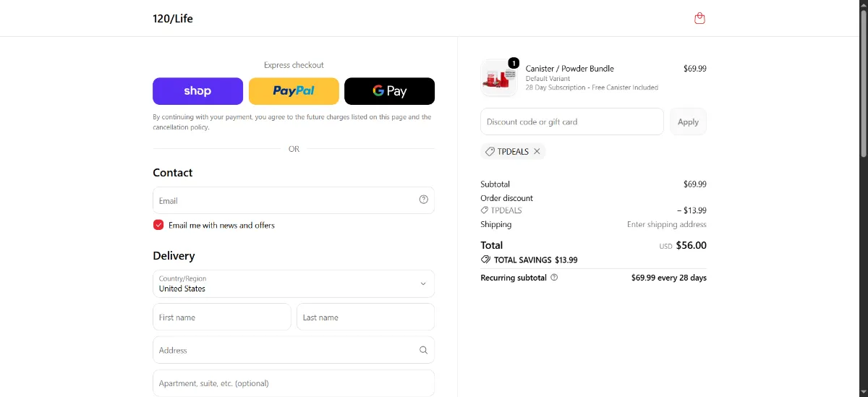
Task: Uncheck Email me with news and offers
Action: (x=158, y=225)
